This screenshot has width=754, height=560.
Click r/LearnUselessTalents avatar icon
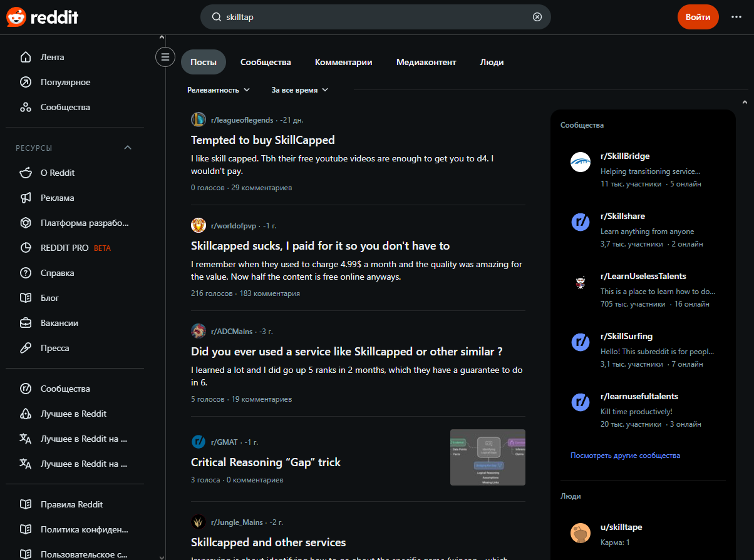[581, 282]
